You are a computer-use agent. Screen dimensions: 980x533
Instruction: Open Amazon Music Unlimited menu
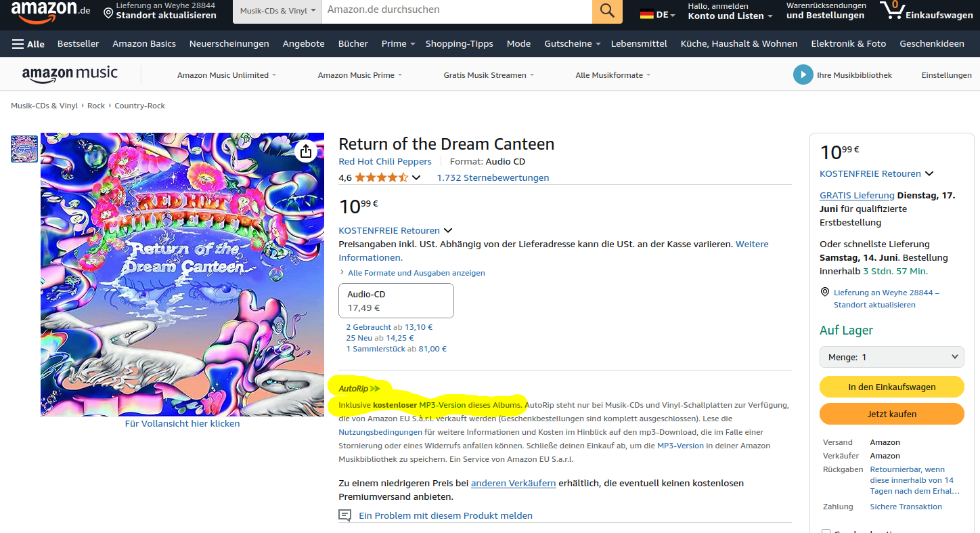click(227, 75)
